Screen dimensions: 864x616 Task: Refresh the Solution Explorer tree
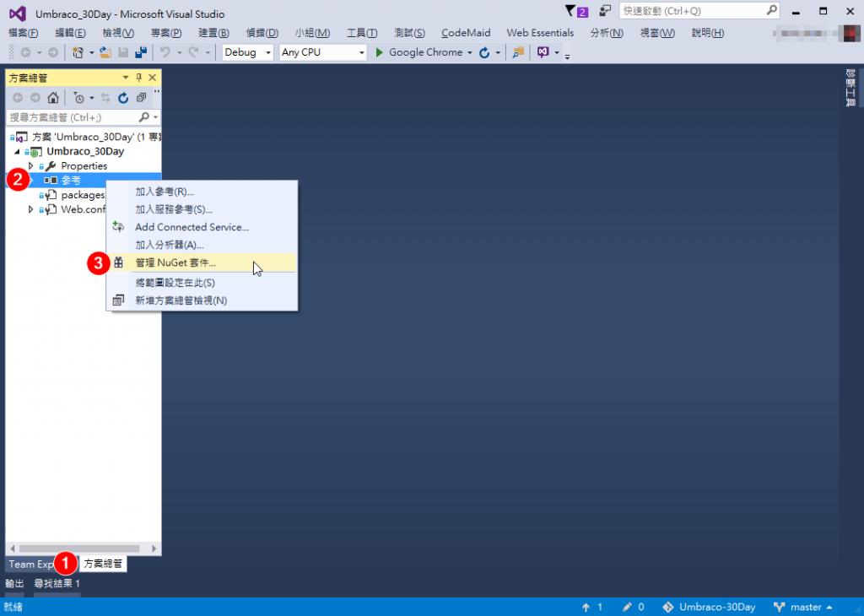click(x=123, y=98)
